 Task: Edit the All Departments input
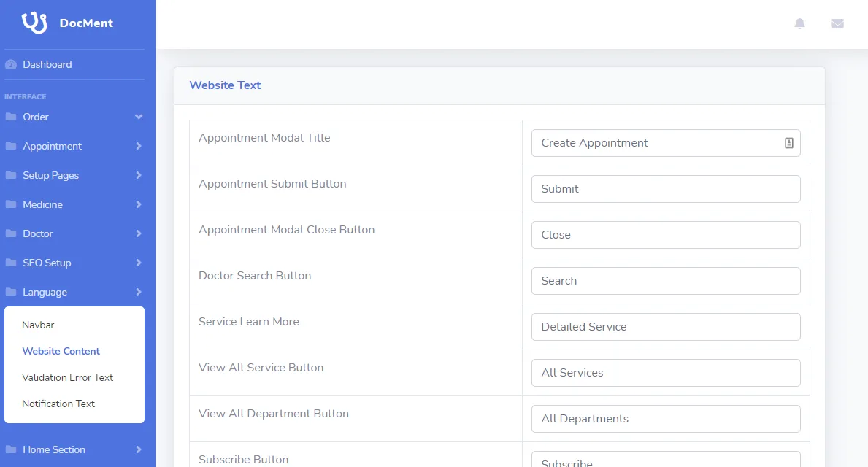[666, 419]
